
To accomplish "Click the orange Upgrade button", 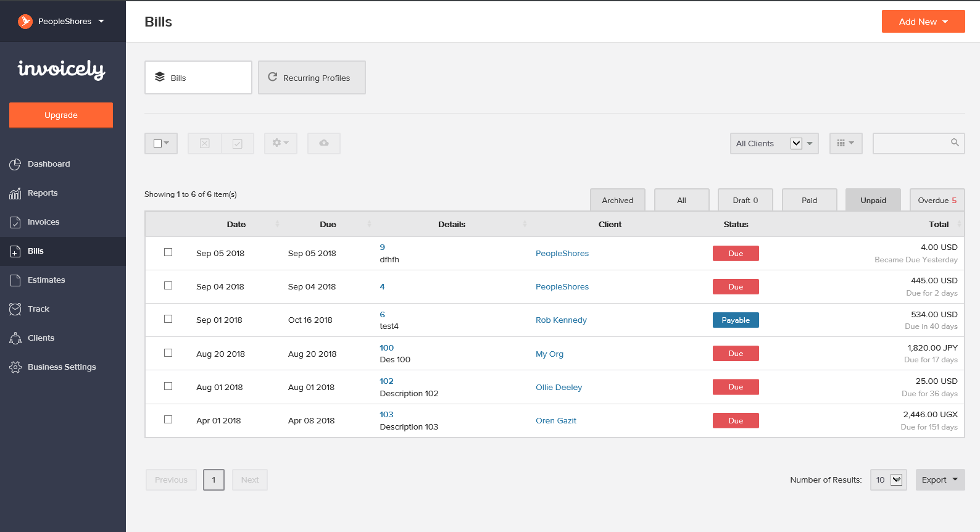I will point(61,115).
